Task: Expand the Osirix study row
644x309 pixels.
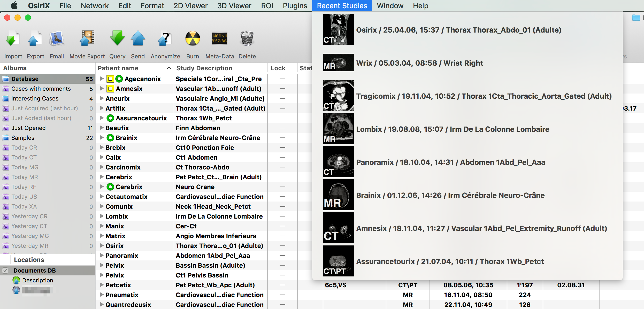Action: coord(102,245)
